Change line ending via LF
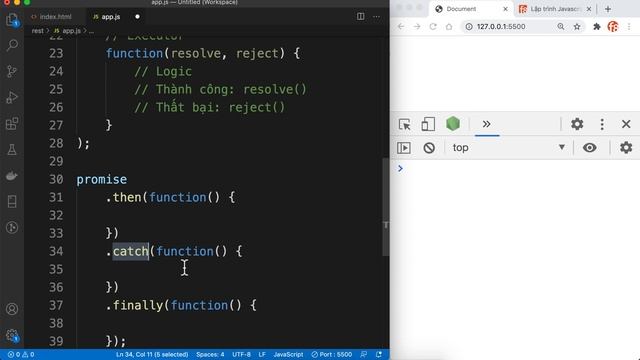 click(x=262, y=354)
